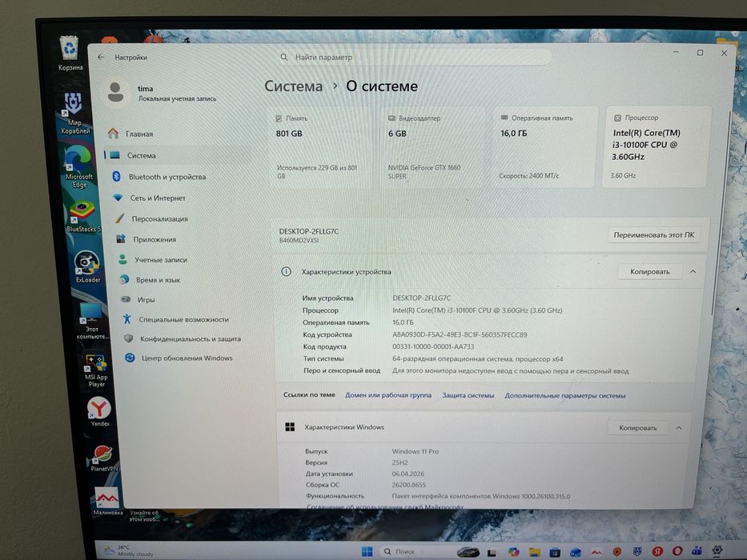The image size is (747, 560).
Task: Click the Найти параметр search field
Action: [x=415, y=57]
